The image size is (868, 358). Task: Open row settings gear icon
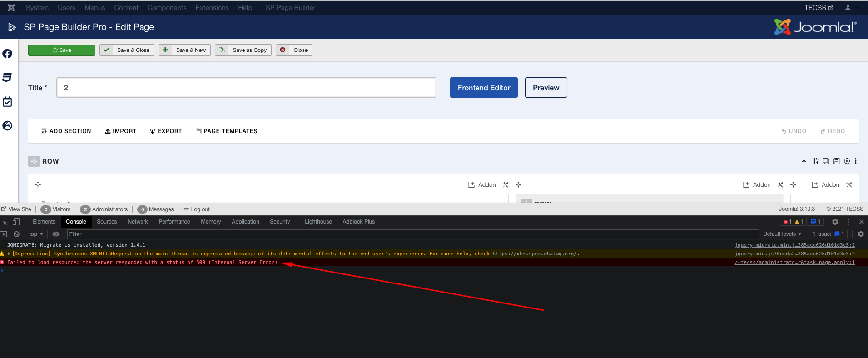coord(847,161)
